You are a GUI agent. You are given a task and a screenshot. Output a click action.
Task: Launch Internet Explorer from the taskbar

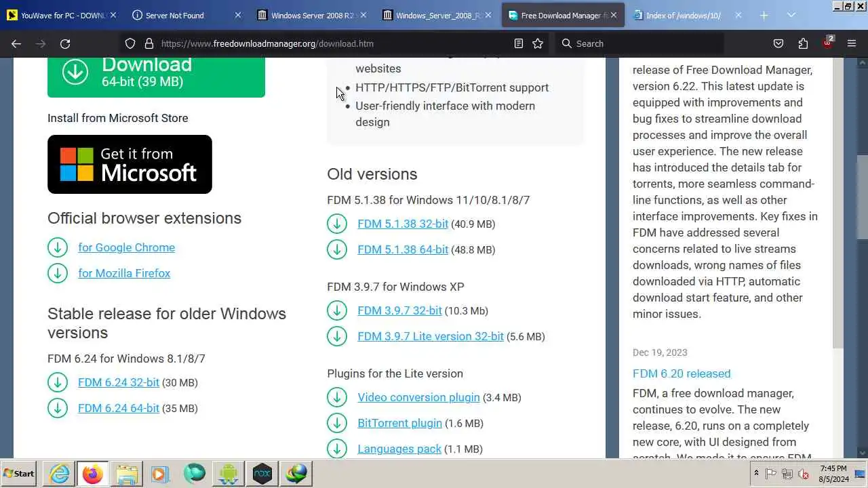pyautogui.click(x=59, y=474)
